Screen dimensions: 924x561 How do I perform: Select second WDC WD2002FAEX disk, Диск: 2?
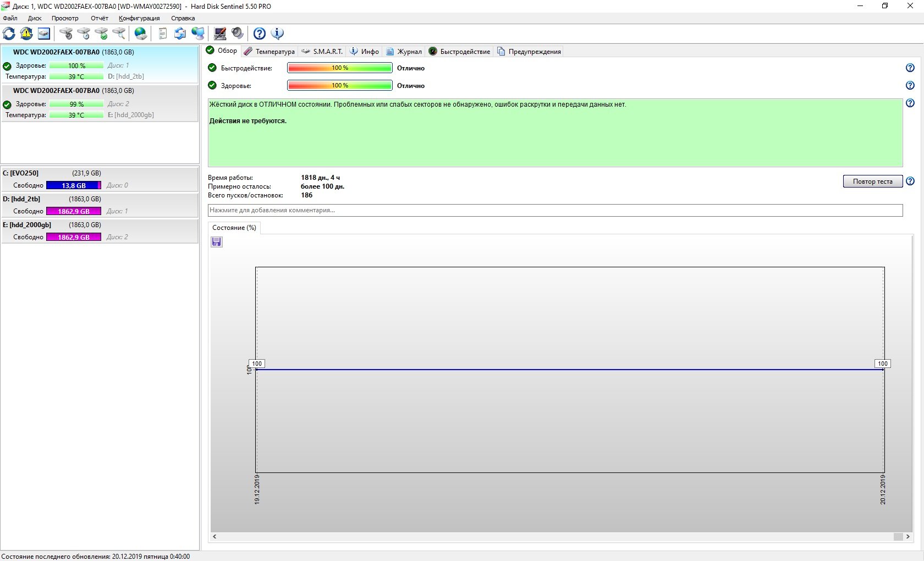click(x=100, y=103)
